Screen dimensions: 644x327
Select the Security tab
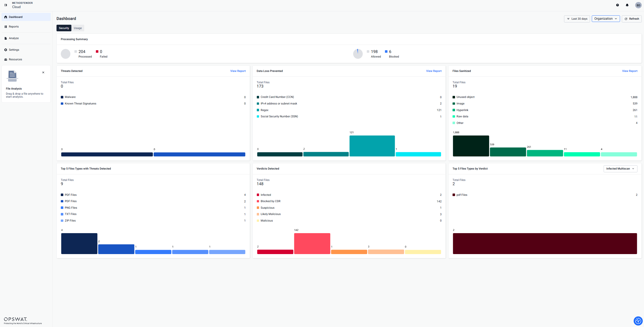coord(64,28)
